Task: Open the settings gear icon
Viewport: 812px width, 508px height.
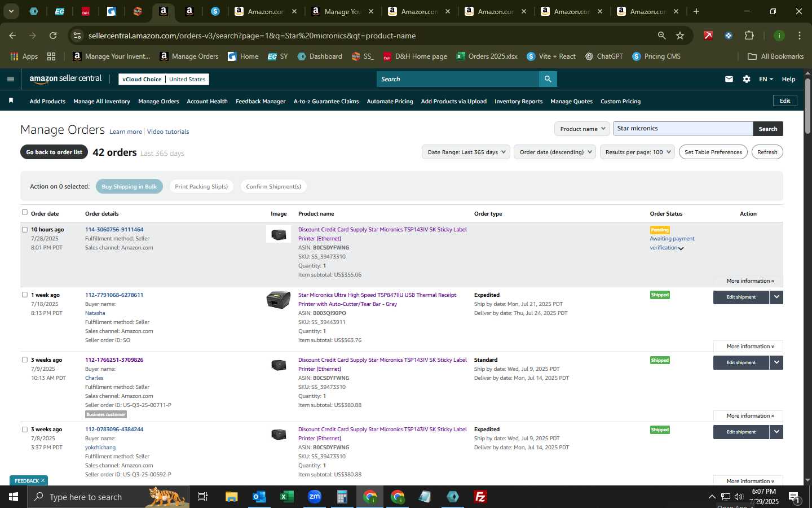Action: click(x=747, y=79)
